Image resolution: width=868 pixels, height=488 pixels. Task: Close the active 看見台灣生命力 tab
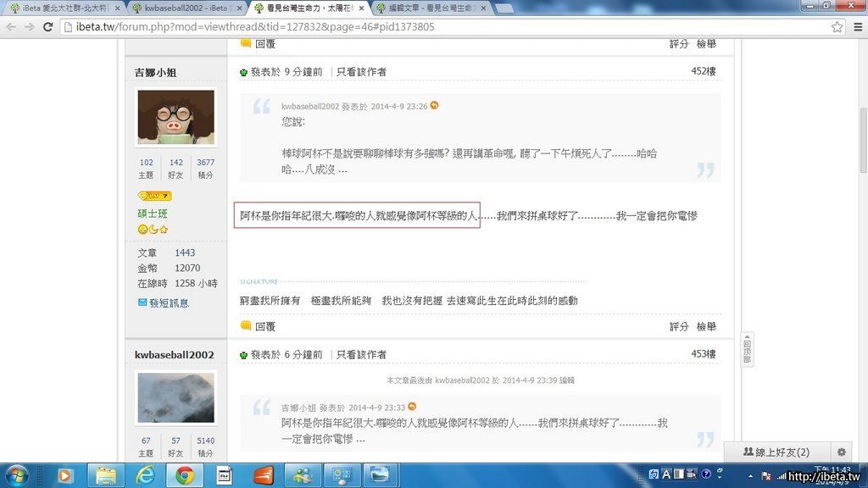click(362, 8)
